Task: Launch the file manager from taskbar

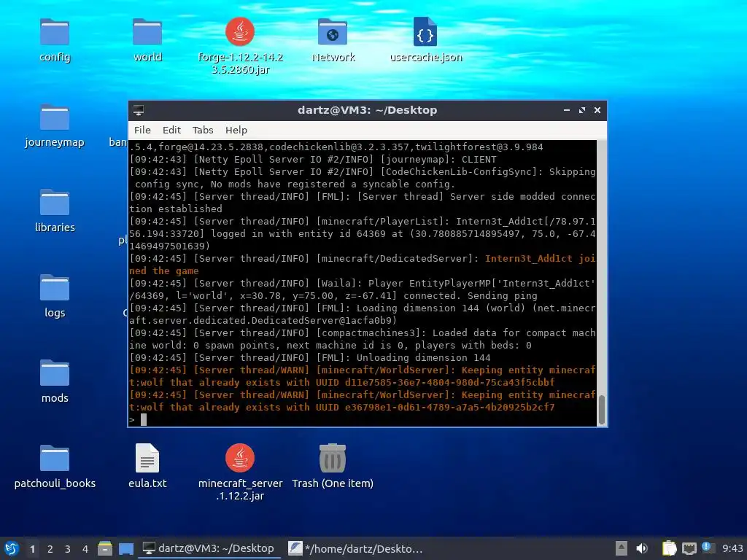Action: [x=105, y=548]
